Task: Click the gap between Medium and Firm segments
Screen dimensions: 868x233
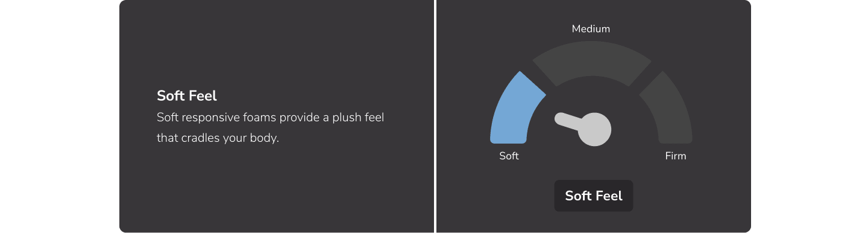Action: click(x=644, y=77)
